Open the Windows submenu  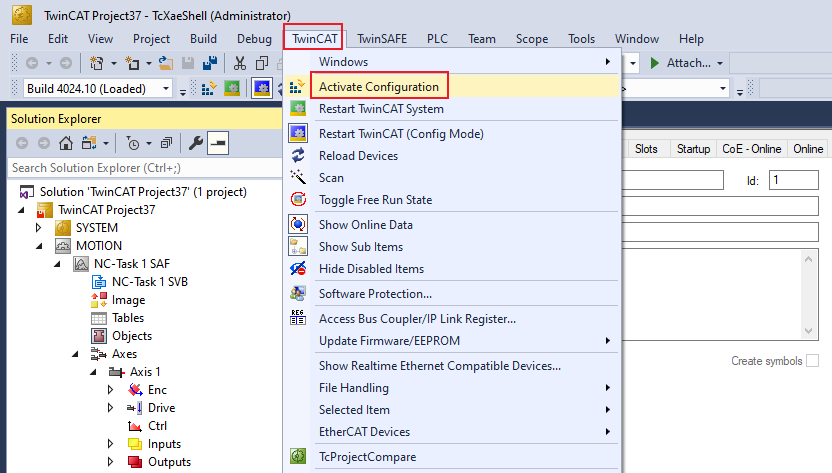[454, 62]
